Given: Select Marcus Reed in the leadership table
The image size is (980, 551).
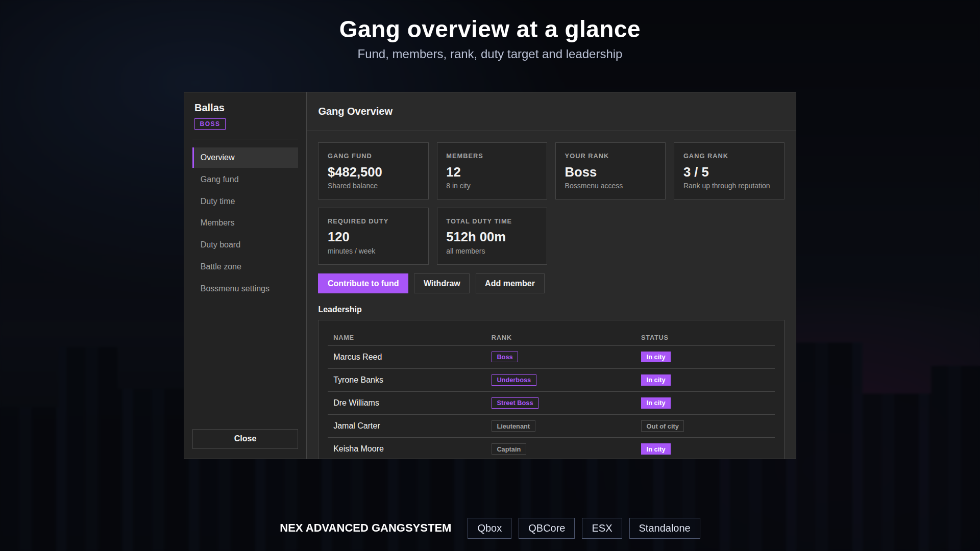Looking at the screenshot, I should click(551, 357).
